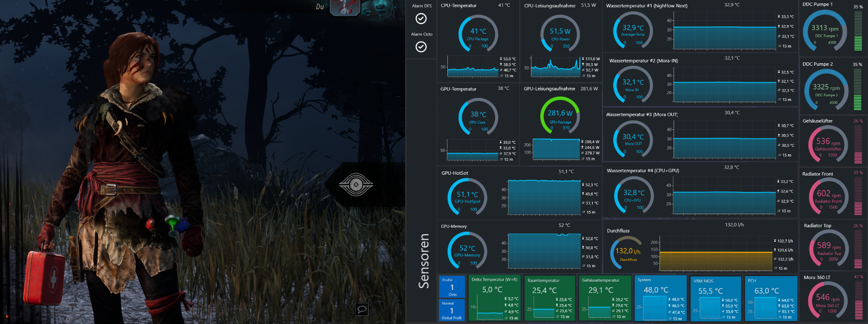
Task: Select the Normal Global Profil tile
Action: [452, 310]
